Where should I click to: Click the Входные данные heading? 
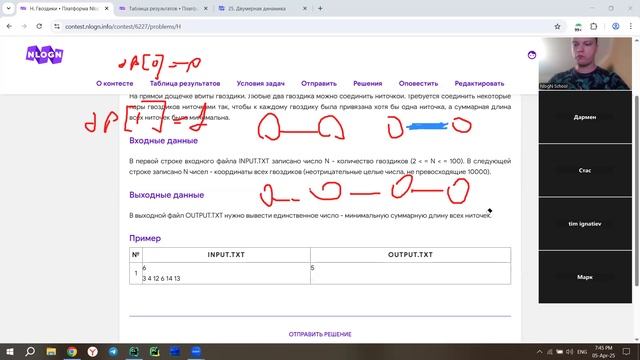(x=163, y=141)
